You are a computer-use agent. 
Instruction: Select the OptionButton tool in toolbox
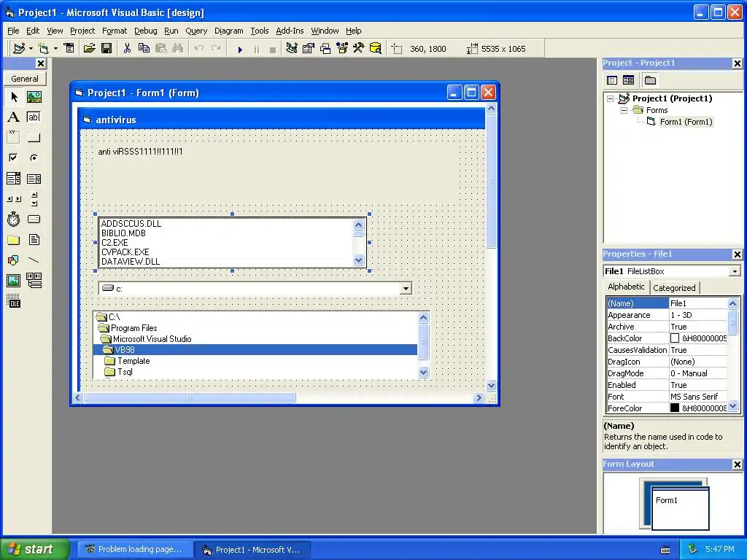coord(34,157)
